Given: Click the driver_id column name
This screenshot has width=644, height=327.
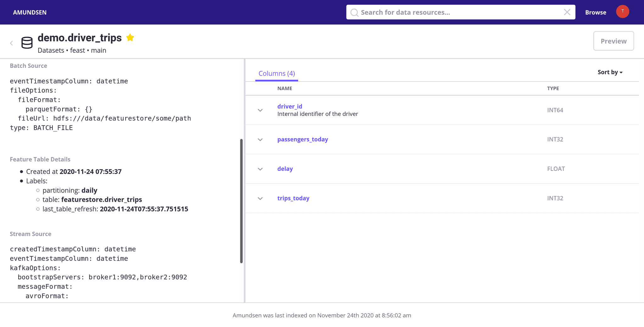Looking at the screenshot, I should [x=290, y=106].
